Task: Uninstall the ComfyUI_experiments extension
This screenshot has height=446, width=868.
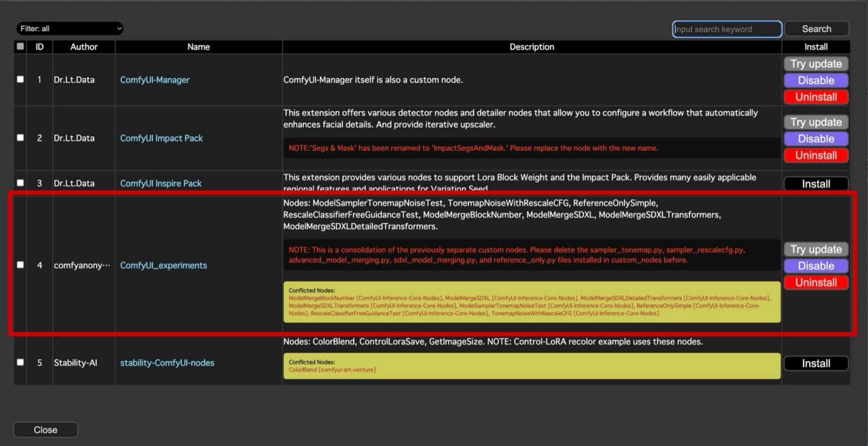Action: (816, 282)
